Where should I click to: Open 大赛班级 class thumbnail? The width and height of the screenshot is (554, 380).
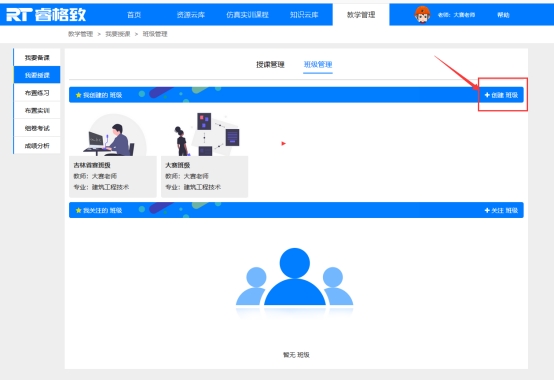[x=205, y=135]
